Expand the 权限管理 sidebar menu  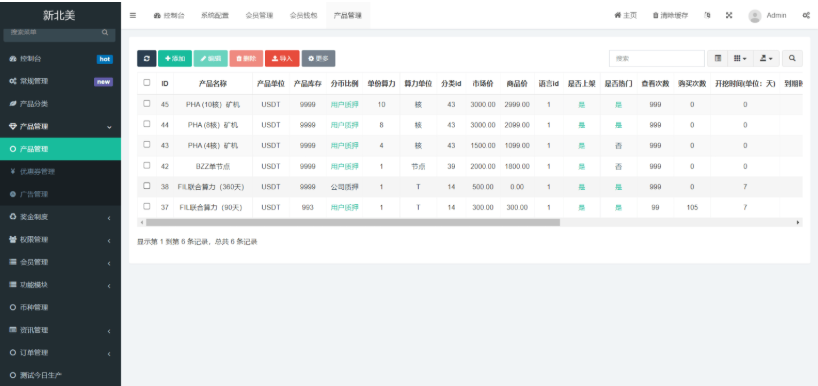[x=109, y=240]
